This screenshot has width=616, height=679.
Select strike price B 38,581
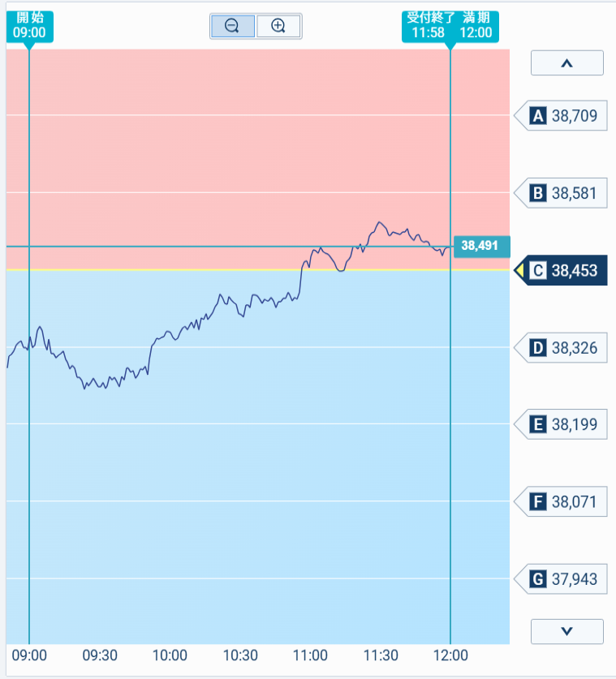pyautogui.click(x=561, y=193)
